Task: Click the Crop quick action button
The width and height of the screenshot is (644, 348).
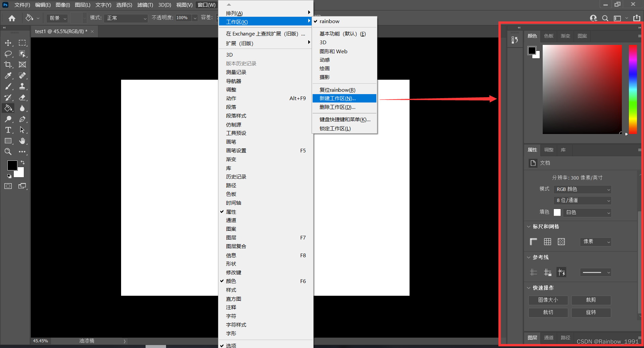Action: (591, 300)
